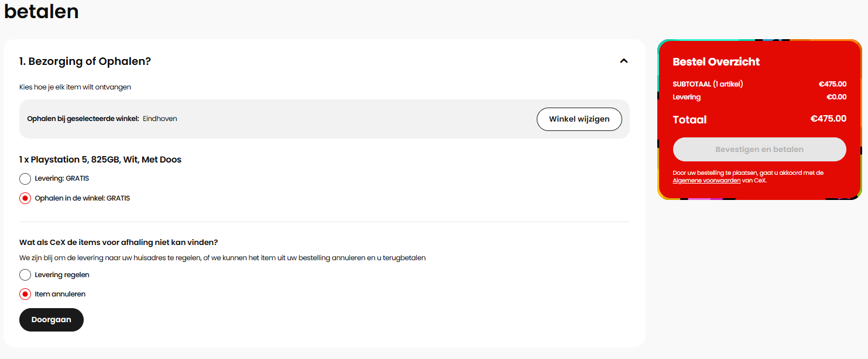
Task: Collapse the Bezorging of Ophalen section chevron
Action: pyautogui.click(x=623, y=61)
